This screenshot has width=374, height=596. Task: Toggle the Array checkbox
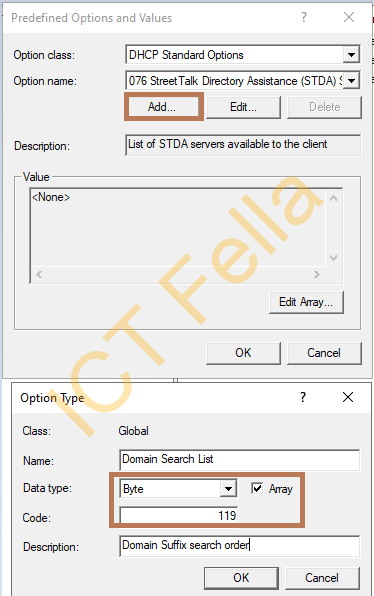tap(257, 488)
